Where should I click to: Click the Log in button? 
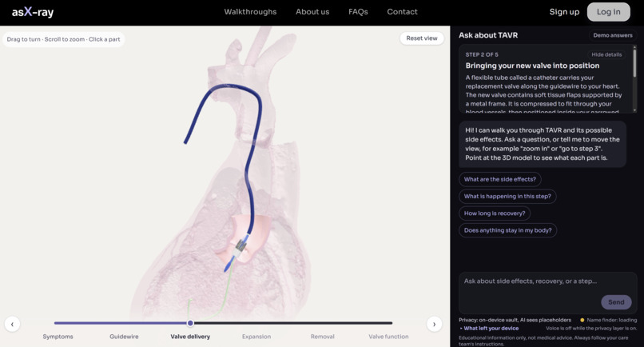point(608,12)
